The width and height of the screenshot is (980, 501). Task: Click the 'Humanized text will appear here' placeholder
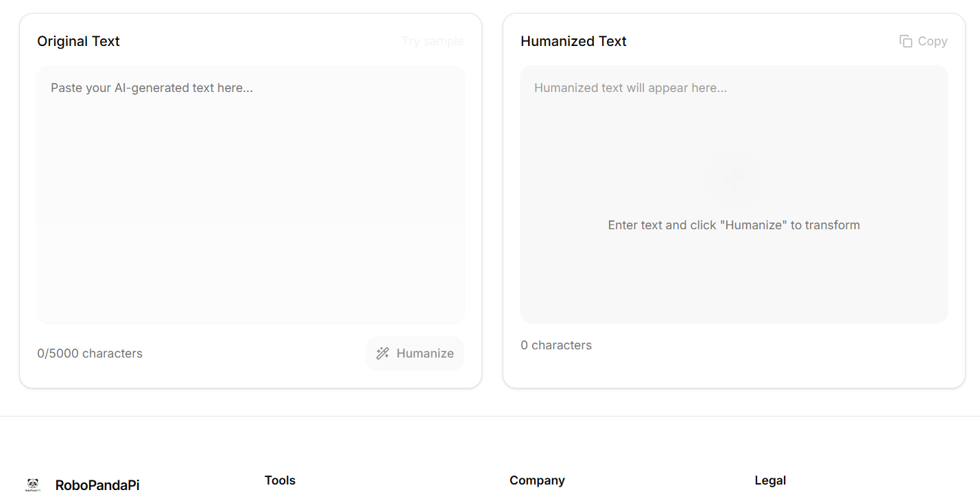point(630,87)
